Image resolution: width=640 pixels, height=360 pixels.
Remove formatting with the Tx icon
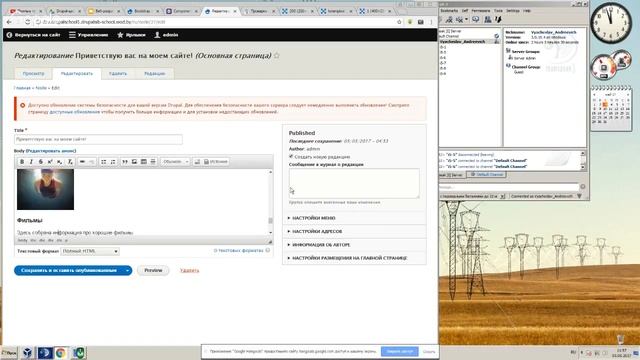[x=70, y=162]
